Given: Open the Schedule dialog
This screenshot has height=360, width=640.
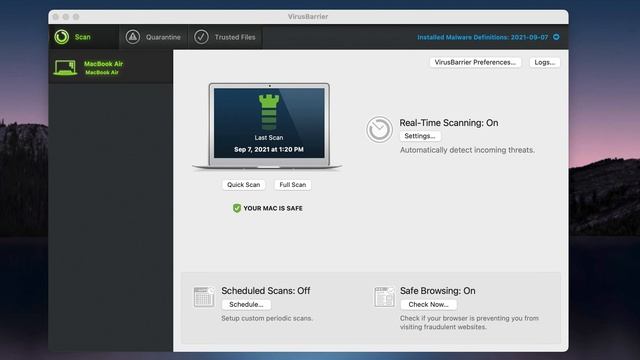Looking at the screenshot, I should [246, 304].
